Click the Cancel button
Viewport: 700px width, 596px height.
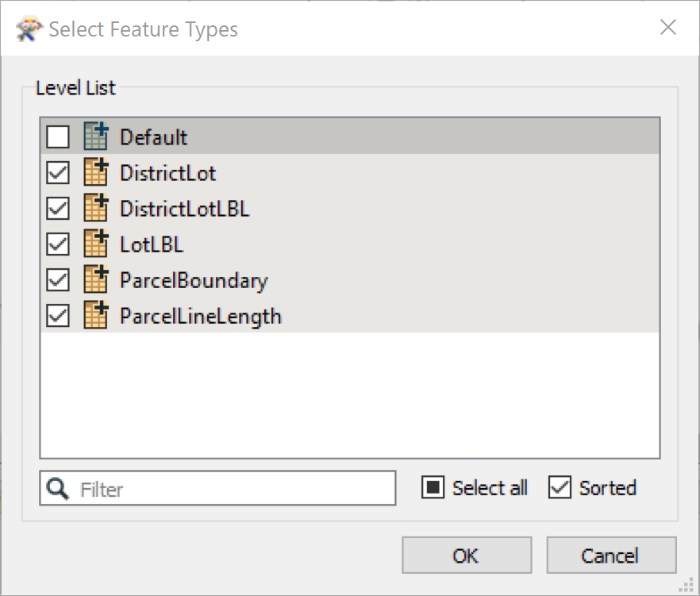(x=611, y=555)
